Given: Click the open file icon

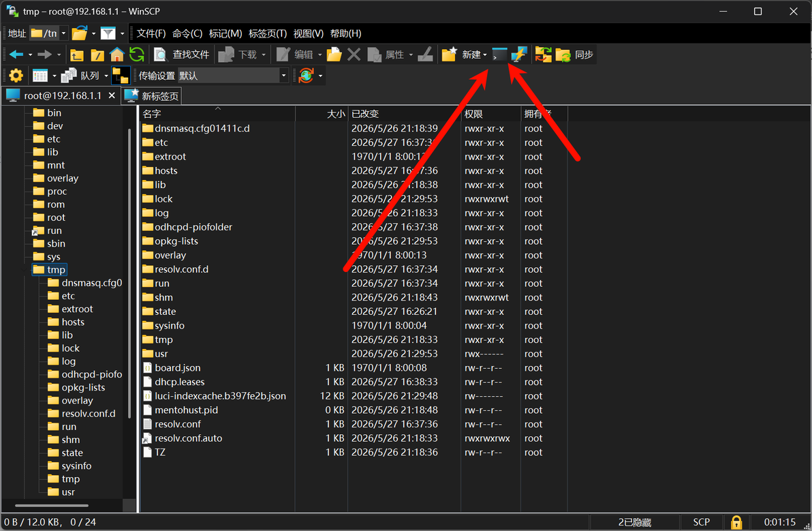Looking at the screenshot, I should (x=334, y=55).
